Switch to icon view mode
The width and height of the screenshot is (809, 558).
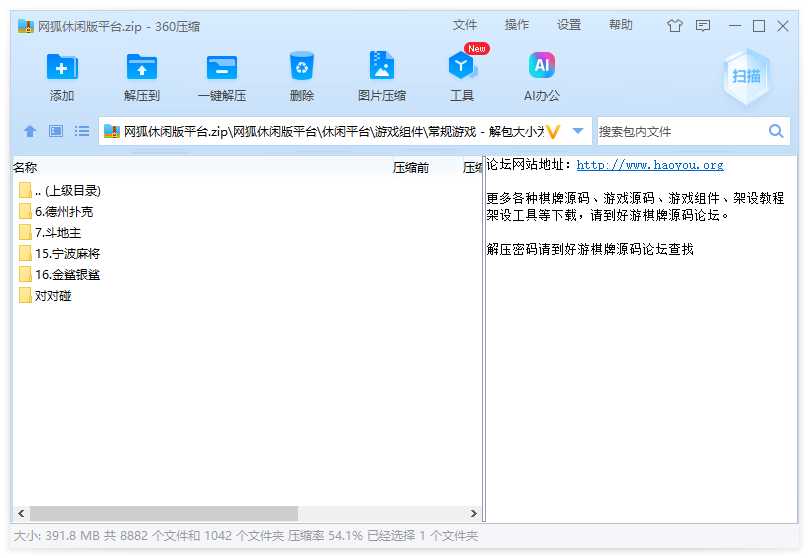pyautogui.click(x=56, y=131)
